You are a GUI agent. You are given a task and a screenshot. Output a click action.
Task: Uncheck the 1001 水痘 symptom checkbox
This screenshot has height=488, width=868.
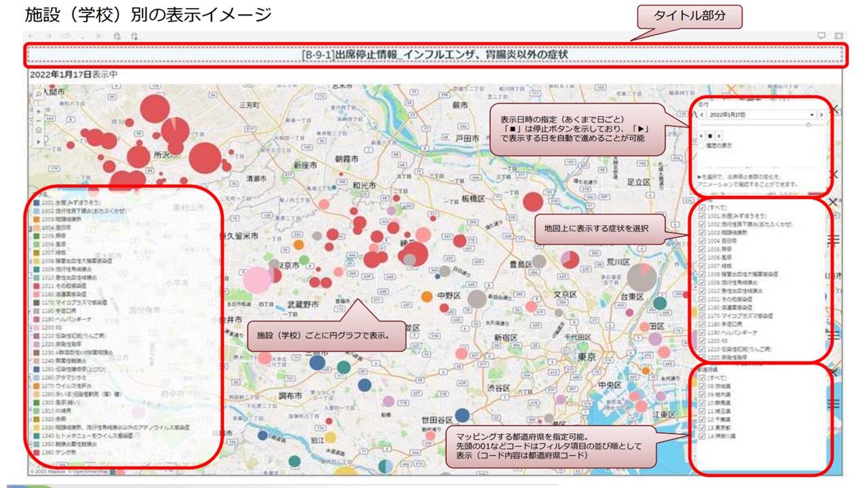click(x=703, y=216)
